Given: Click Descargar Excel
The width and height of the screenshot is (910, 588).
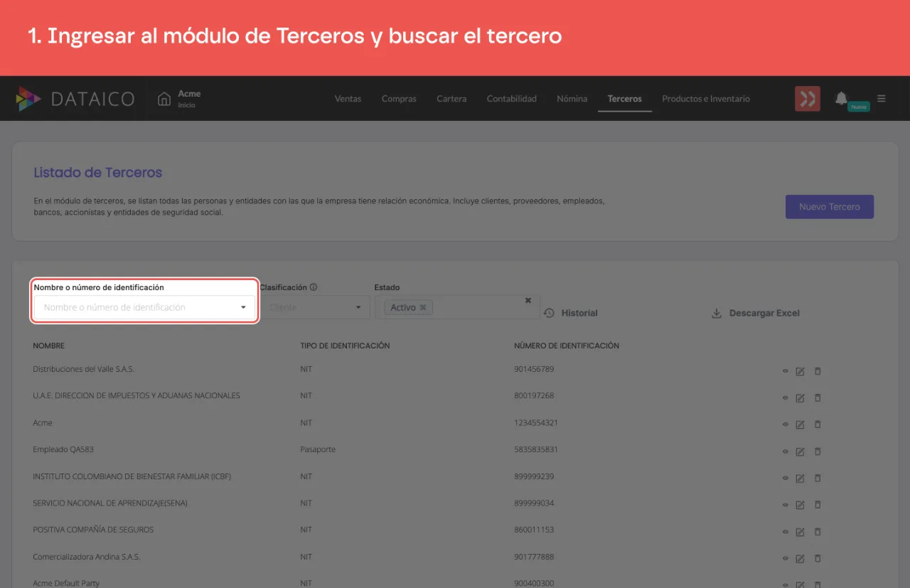Looking at the screenshot, I should 756,313.
